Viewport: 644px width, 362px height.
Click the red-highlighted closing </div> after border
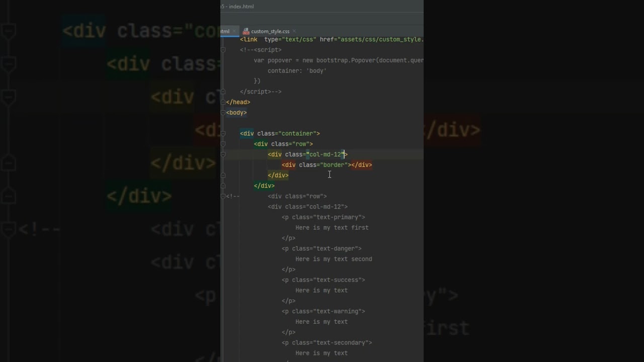[x=361, y=165]
